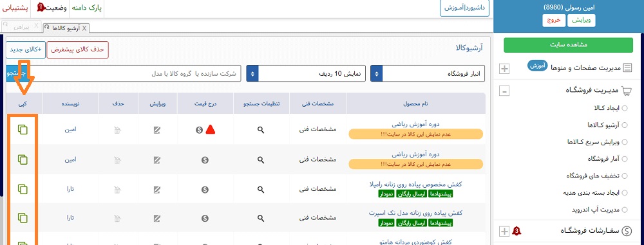
Task: Open search settings for کفش پیاده روی زنانه مدل تک اسپرت
Action: point(260,219)
